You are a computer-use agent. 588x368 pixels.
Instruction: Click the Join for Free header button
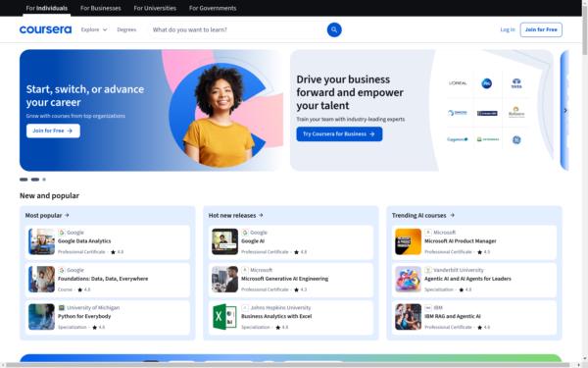pos(541,29)
